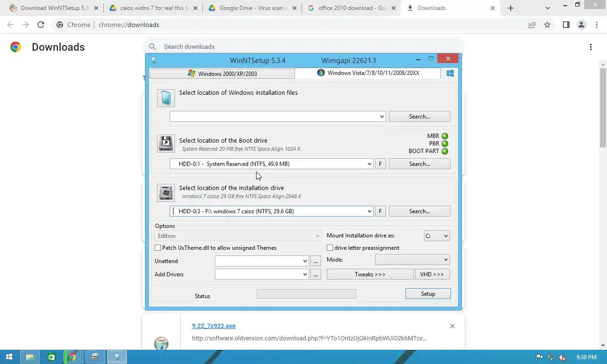Image resolution: width=607 pixels, height=364 pixels.
Task: Open the green Excel-like taskbar app
Action: coord(51,357)
